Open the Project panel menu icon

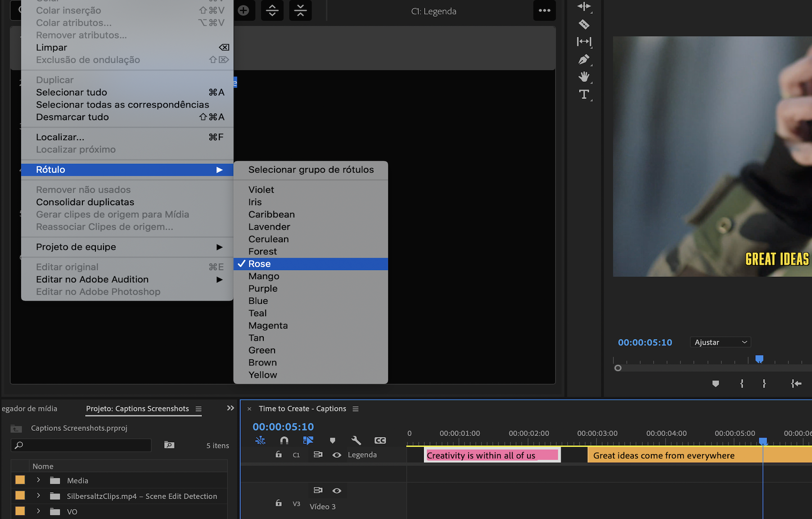(x=198, y=409)
